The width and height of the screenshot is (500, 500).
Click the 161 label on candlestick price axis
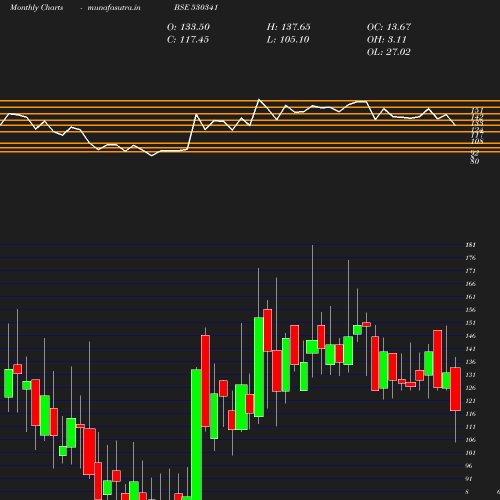click(x=470, y=297)
